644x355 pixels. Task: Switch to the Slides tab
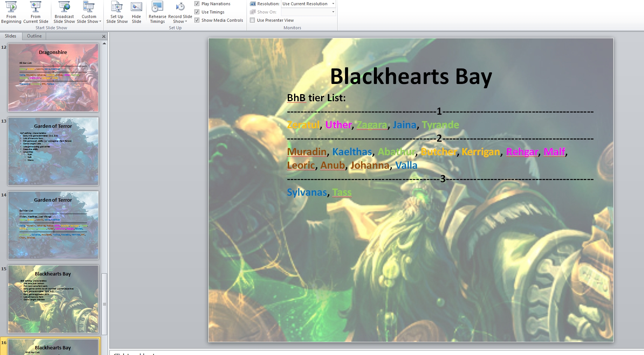(10, 36)
